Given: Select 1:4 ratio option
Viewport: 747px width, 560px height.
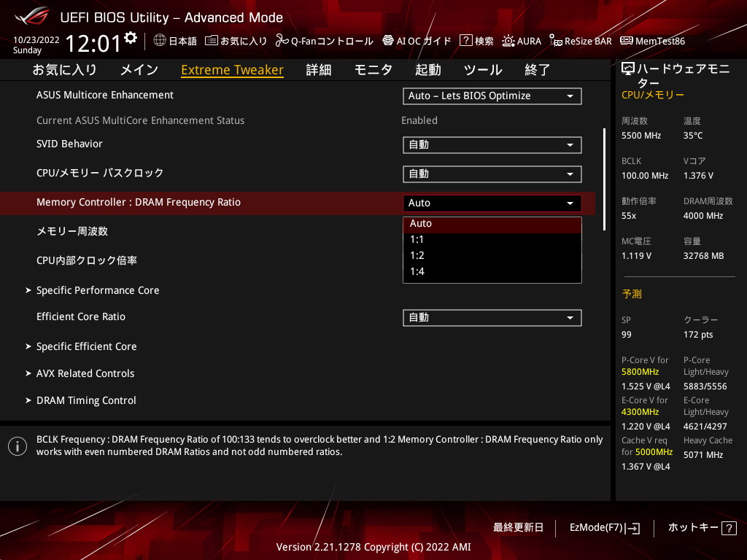Looking at the screenshot, I should click(492, 271).
